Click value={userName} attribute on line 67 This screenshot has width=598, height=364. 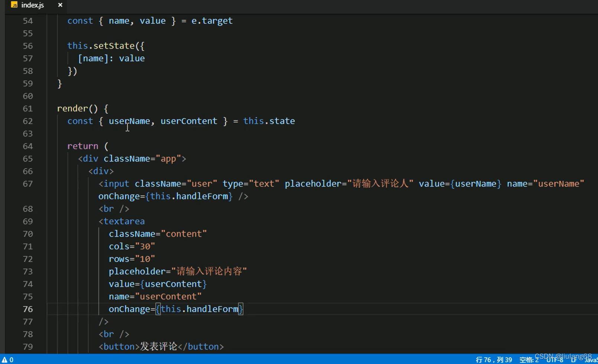click(460, 183)
